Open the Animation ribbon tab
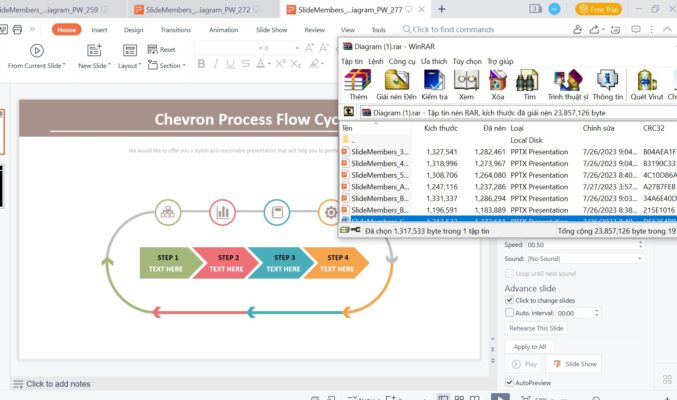Screen dimensions: 677x400 (x=224, y=30)
